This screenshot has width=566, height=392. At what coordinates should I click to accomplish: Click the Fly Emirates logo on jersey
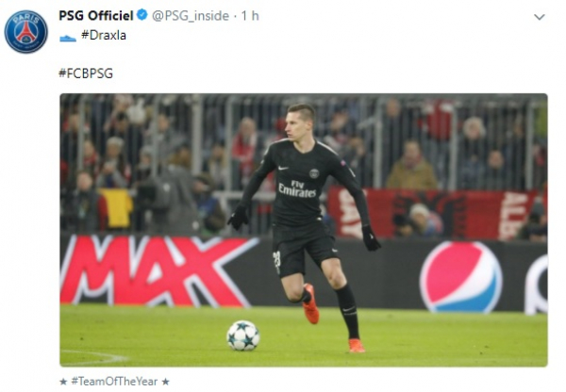pos(297,189)
